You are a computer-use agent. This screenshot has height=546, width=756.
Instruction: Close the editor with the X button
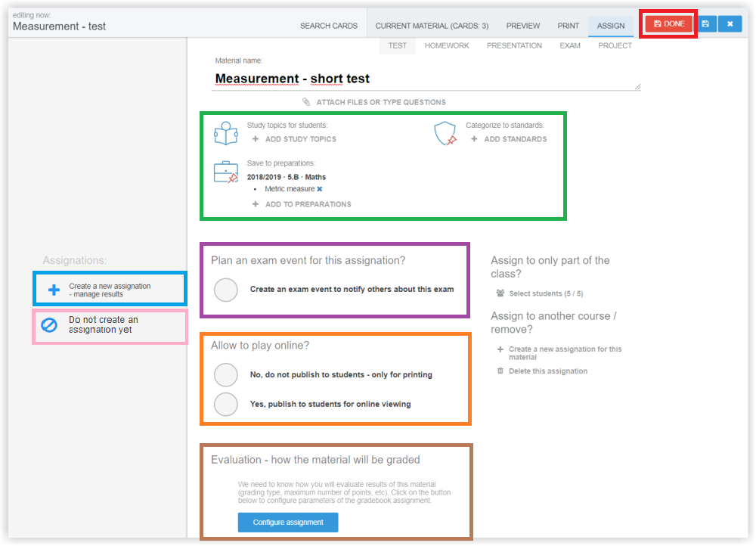click(730, 23)
